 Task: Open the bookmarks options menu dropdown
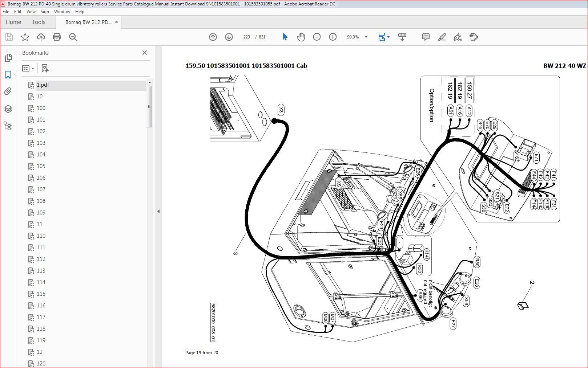click(x=28, y=68)
